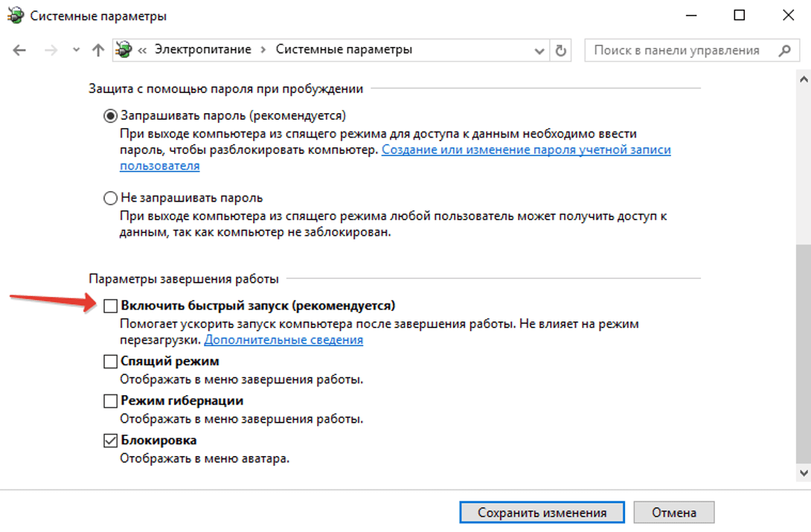Click the Отмена button
Viewport: 811px width, 532px height.
(674, 513)
